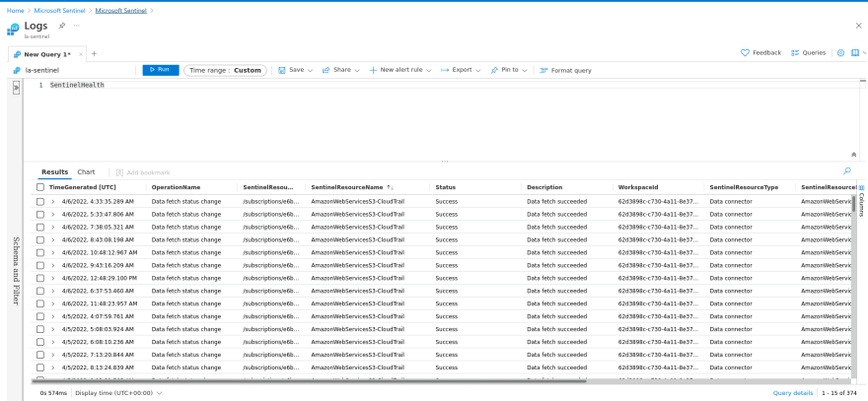The height and width of the screenshot is (401, 868).
Task: Close the Logs blade with X
Action: click(858, 26)
